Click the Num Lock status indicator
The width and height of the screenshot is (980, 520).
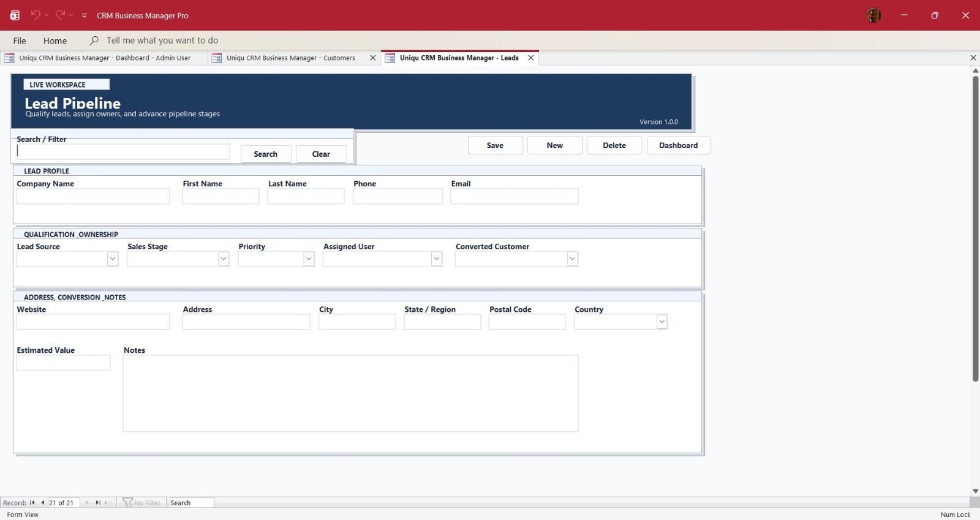(956, 514)
